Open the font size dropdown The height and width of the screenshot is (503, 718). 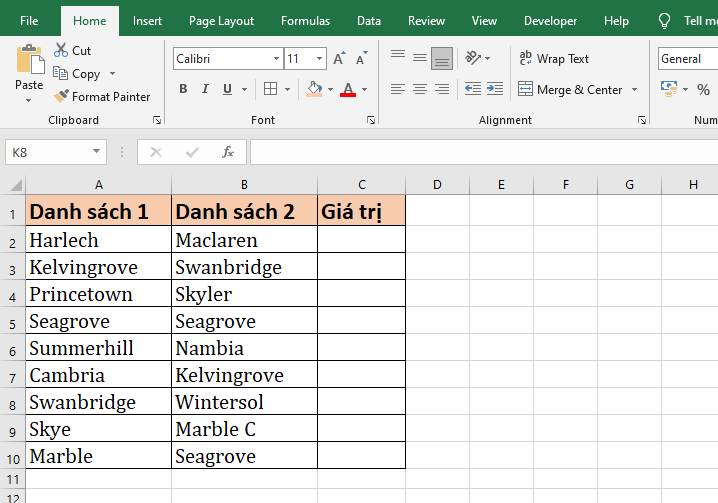[x=319, y=59]
